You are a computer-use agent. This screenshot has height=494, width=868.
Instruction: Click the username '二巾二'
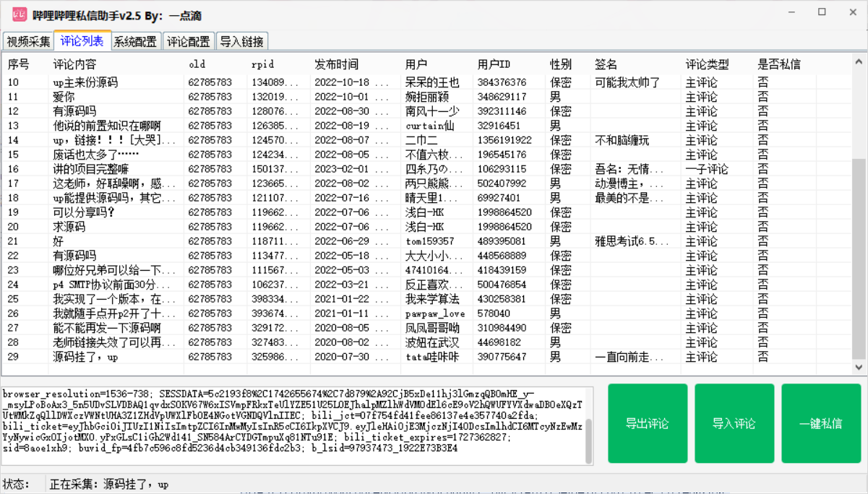[421, 140]
